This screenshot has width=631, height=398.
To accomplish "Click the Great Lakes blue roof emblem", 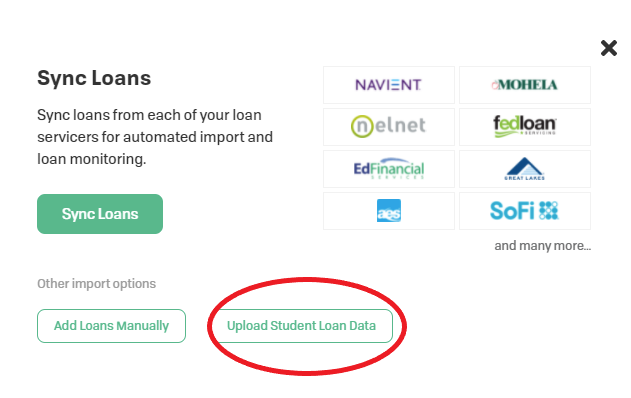I will (x=525, y=166).
